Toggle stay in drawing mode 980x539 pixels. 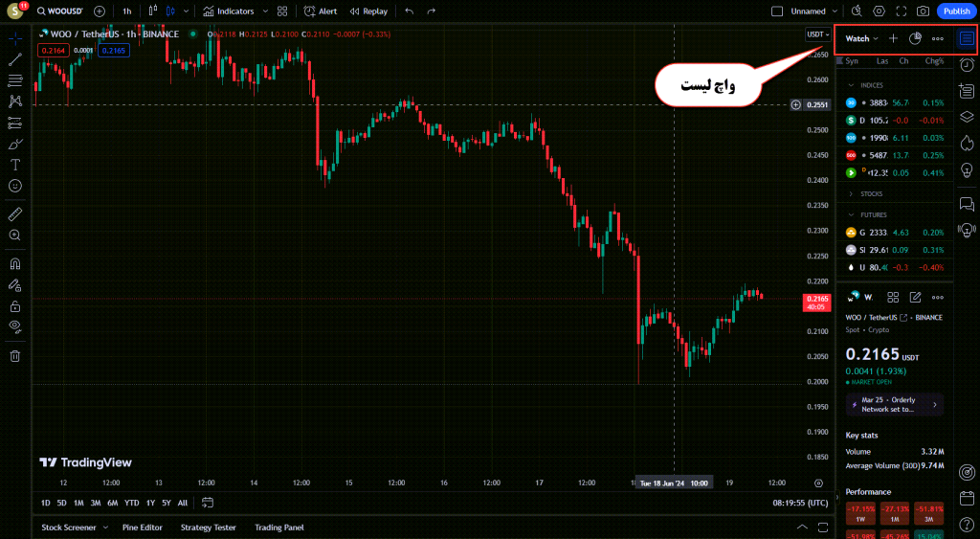pos(15,285)
